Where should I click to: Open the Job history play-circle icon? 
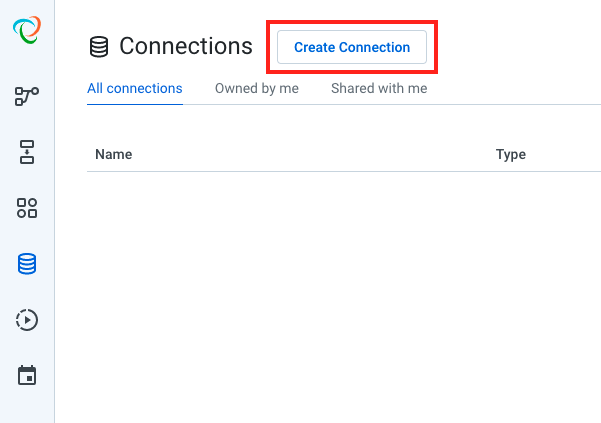(27, 320)
